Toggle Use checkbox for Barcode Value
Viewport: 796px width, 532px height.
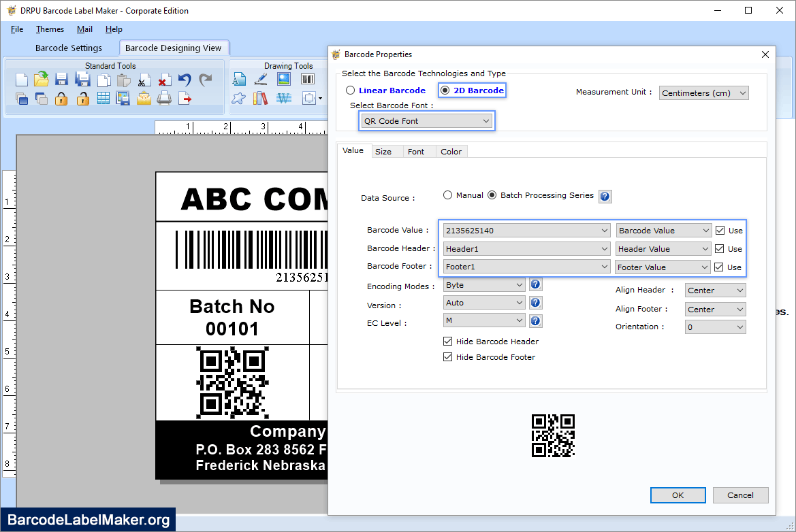(x=720, y=230)
